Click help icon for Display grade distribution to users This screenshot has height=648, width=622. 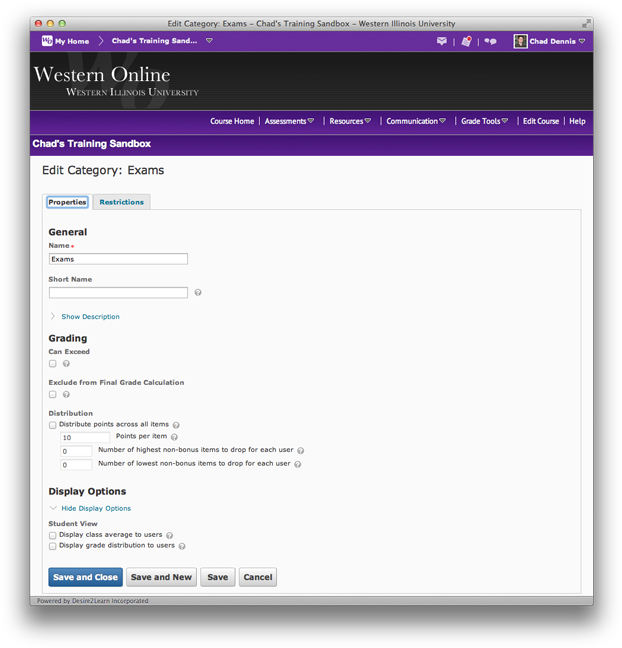click(x=182, y=546)
